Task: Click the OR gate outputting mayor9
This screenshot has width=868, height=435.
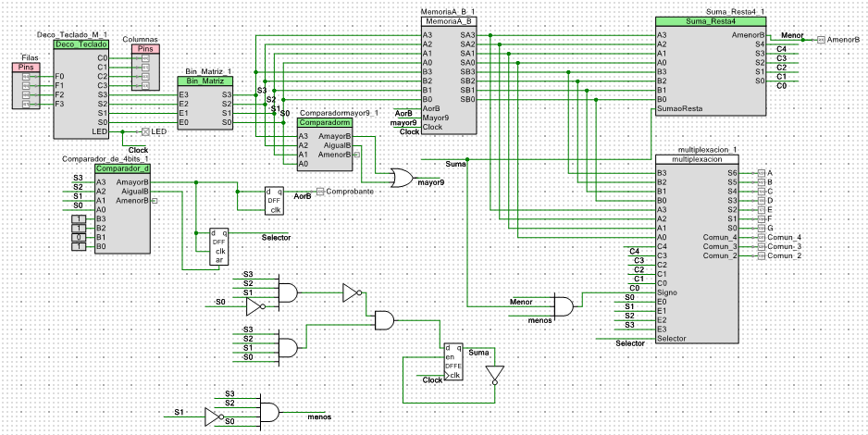Action: pos(403,178)
